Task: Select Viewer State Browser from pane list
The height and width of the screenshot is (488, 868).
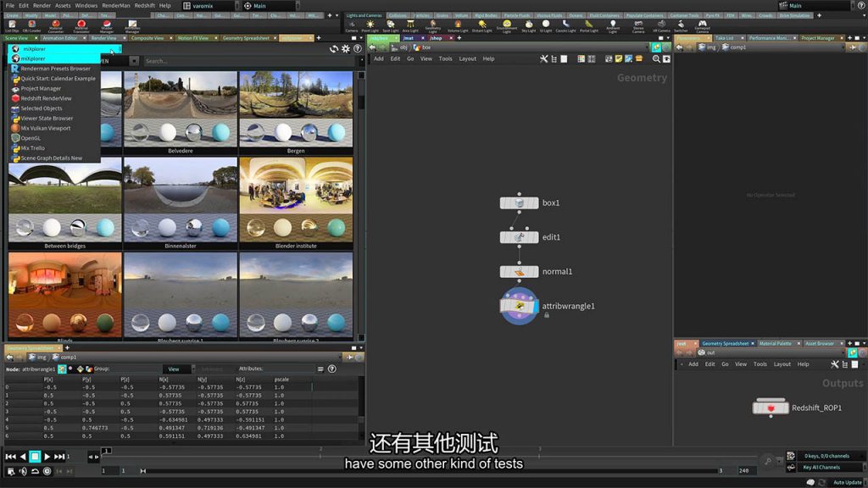Action: tap(47, 119)
